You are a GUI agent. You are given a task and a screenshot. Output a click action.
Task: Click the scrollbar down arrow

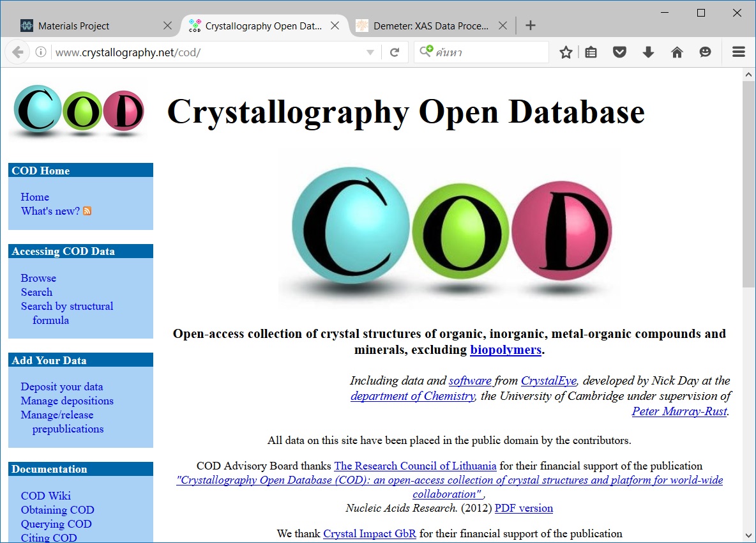748,535
